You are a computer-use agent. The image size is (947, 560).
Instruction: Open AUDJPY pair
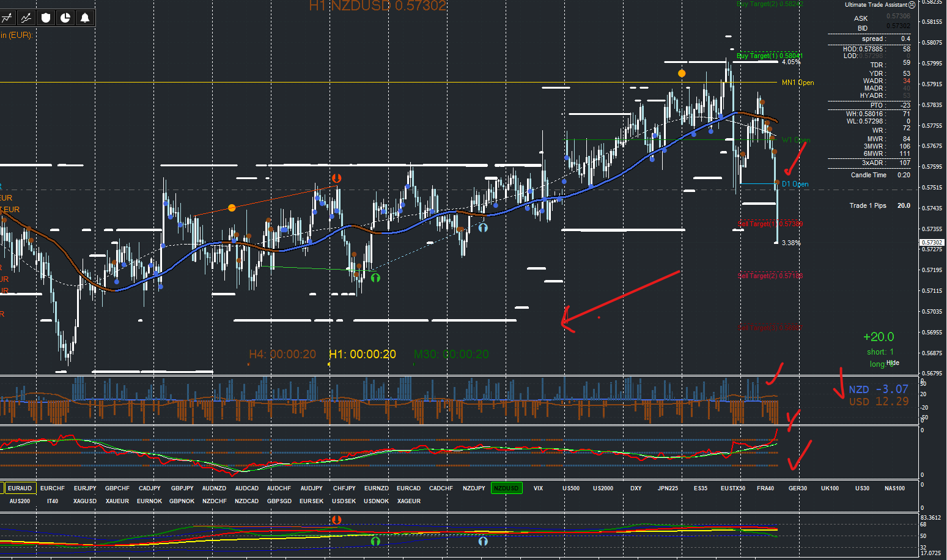click(312, 488)
